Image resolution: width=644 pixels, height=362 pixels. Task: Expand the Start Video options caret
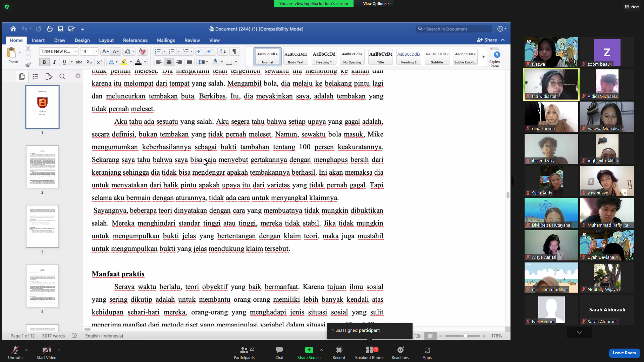tap(59, 350)
